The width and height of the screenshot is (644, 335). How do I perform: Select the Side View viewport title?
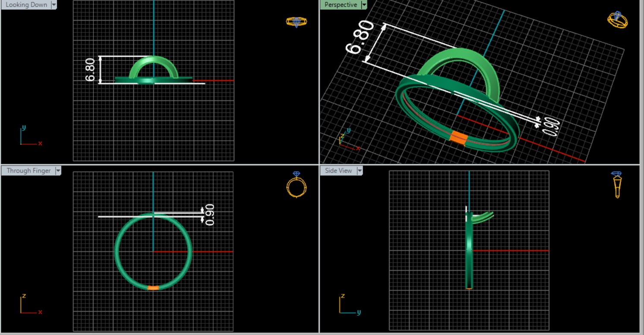point(338,171)
